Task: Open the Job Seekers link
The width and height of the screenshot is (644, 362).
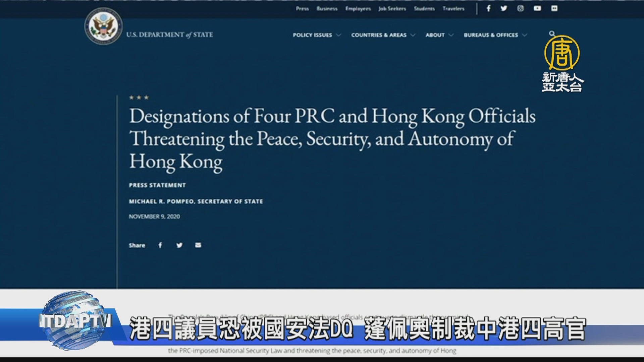Action: click(x=392, y=9)
